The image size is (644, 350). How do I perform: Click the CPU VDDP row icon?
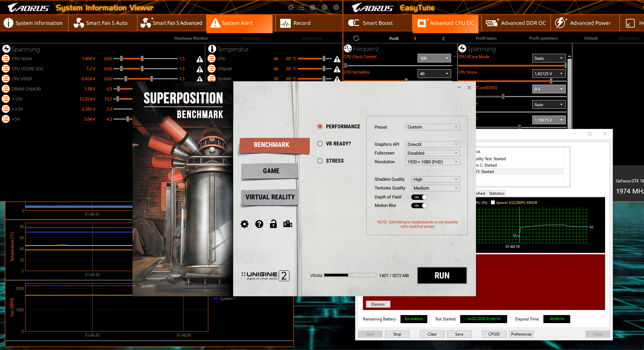coord(6,79)
